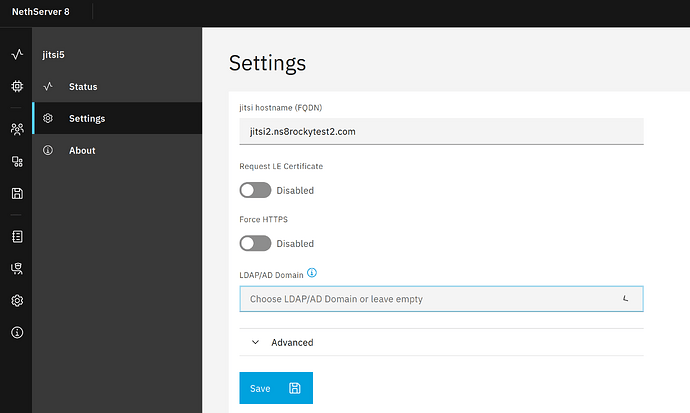Toggle the Force HTTPS switch
This screenshot has height=413, width=690.
[x=255, y=243]
